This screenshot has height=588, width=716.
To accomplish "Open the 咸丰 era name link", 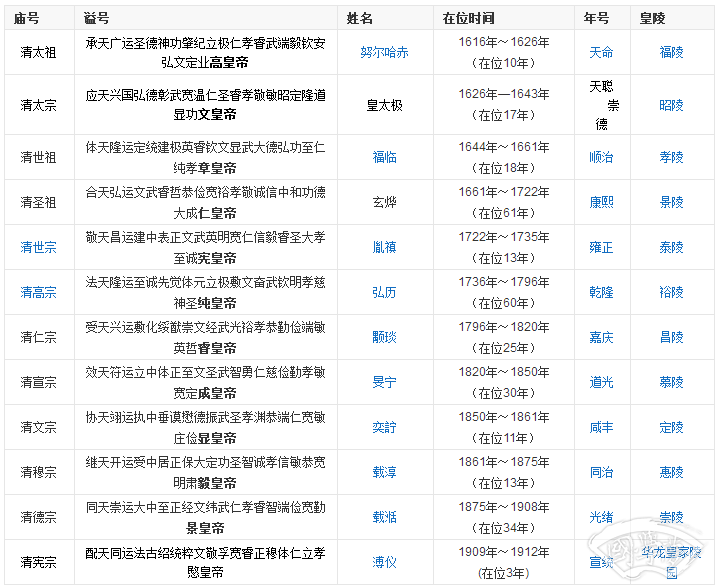I will 601,427.
